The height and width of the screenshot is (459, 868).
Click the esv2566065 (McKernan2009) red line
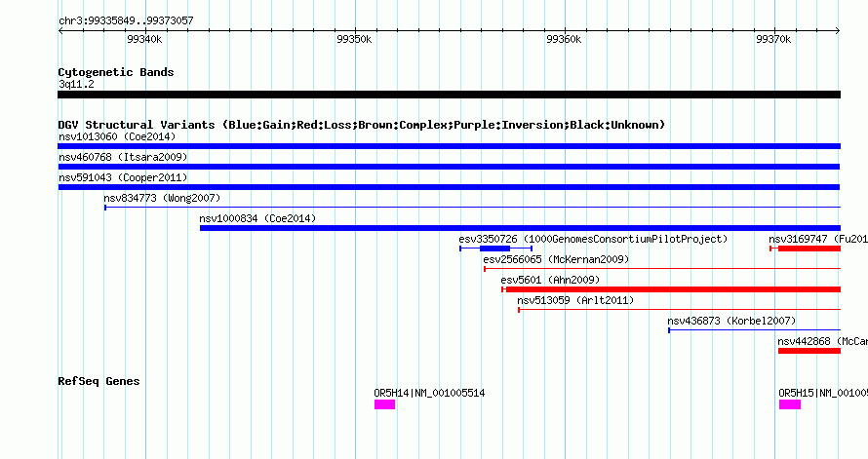click(x=662, y=269)
